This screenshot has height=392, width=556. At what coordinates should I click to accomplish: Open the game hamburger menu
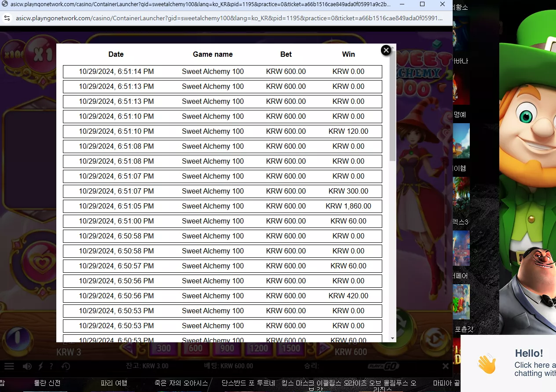tap(9, 366)
